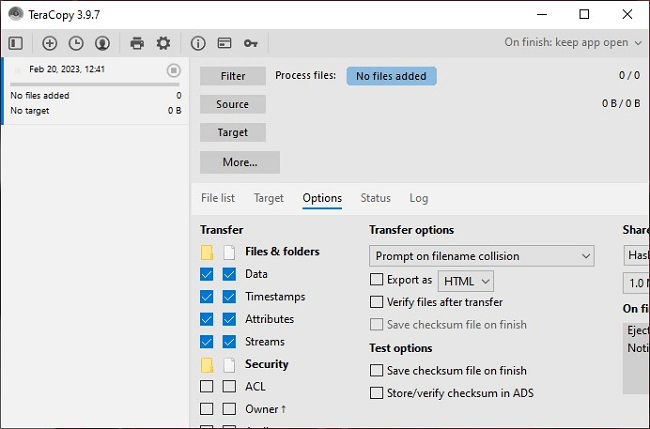The height and width of the screenshot is (429, 650).
Task: Open the Log tab
Action: pos(419,198)
